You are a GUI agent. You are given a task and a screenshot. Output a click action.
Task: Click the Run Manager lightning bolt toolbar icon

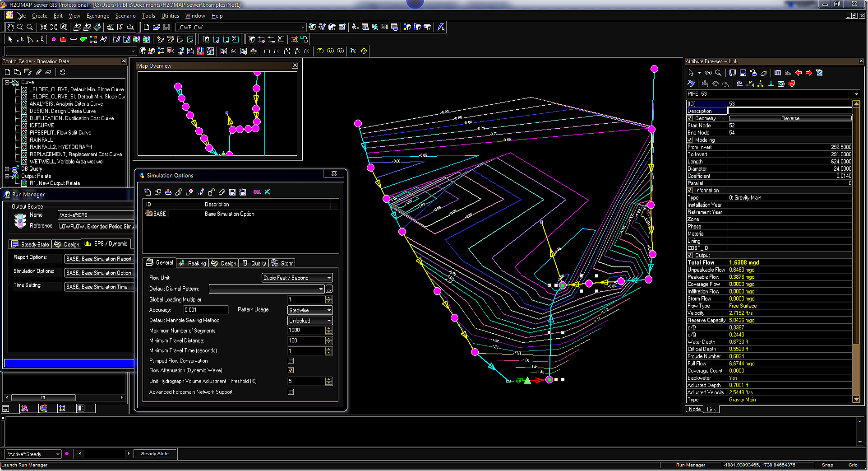tap(441, 27)
